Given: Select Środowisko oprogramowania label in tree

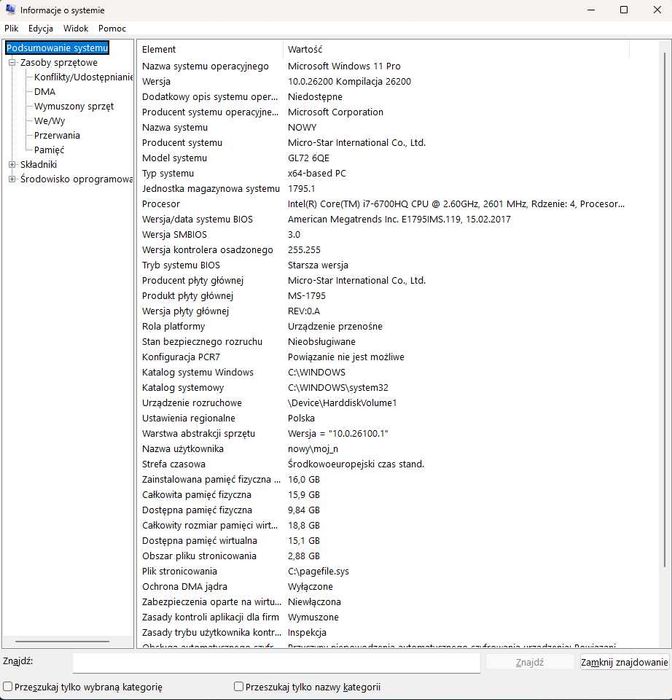Looking at the screenshot, I should (76, 179).
